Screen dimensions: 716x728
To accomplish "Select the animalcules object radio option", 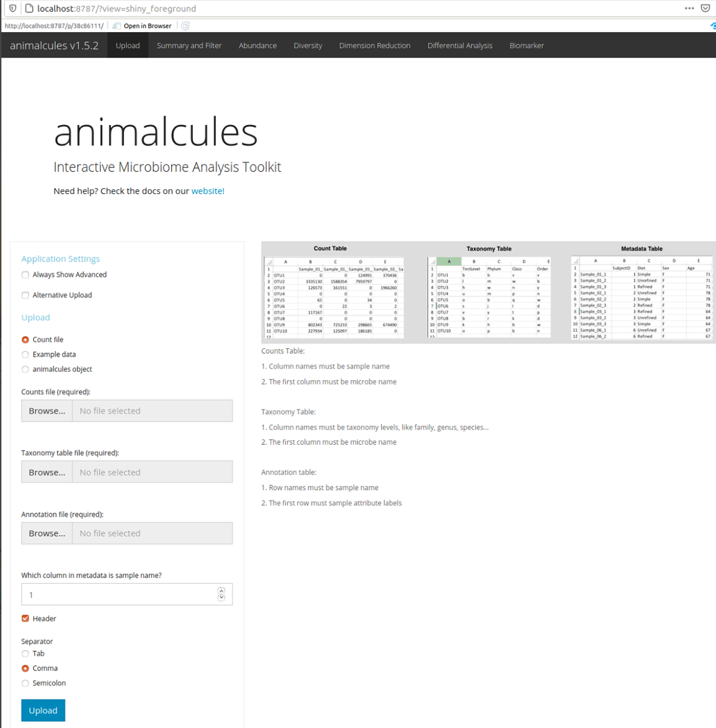I will click(x=25, y=369).
